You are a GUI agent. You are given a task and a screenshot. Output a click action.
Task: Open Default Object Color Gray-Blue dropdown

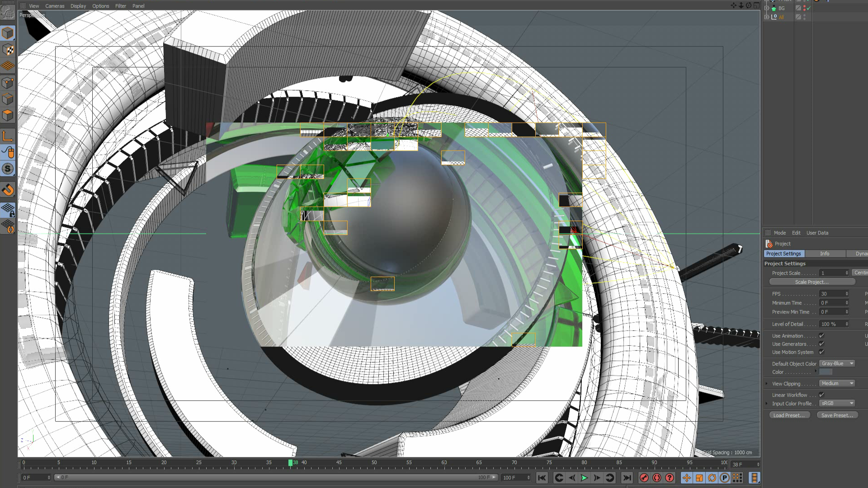pyautogui.click(x=837, y=363)
